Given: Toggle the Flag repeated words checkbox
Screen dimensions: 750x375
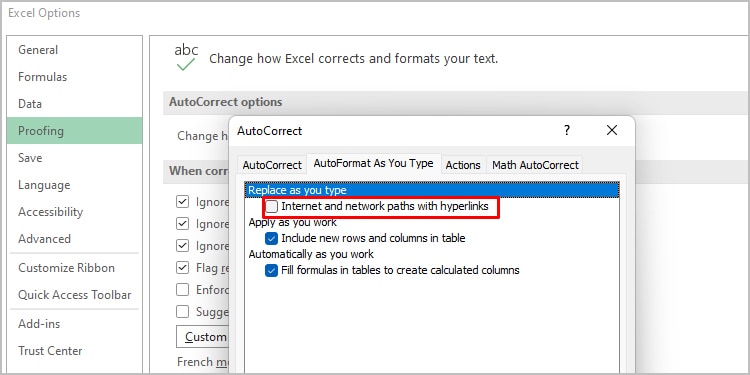Looking at the screenshot, I should click(182, 267).
